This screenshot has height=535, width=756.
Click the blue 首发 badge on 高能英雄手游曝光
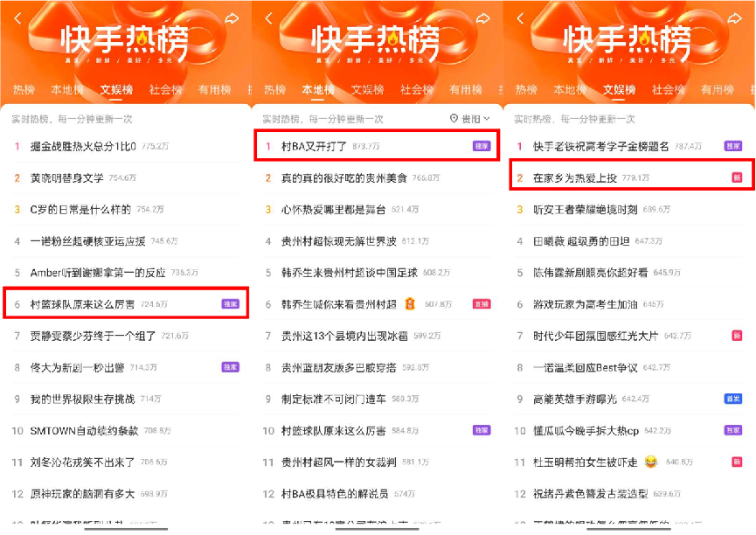click(733, 399)
